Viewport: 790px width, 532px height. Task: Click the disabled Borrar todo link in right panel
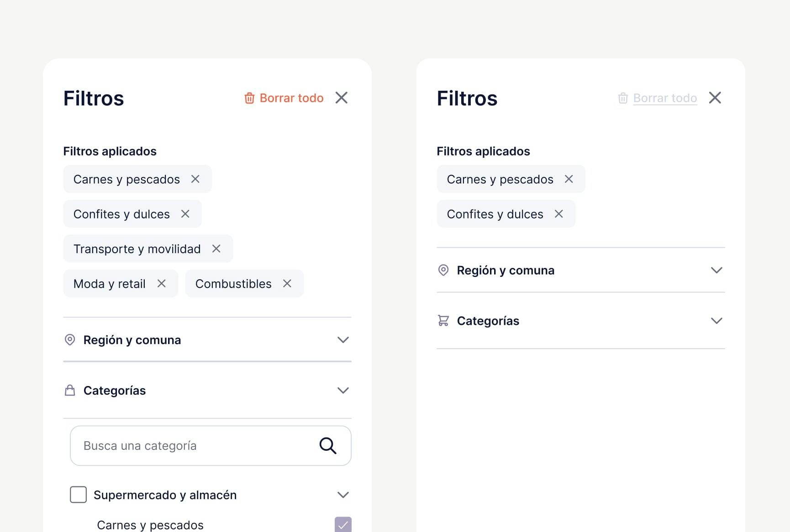[664, 98]
